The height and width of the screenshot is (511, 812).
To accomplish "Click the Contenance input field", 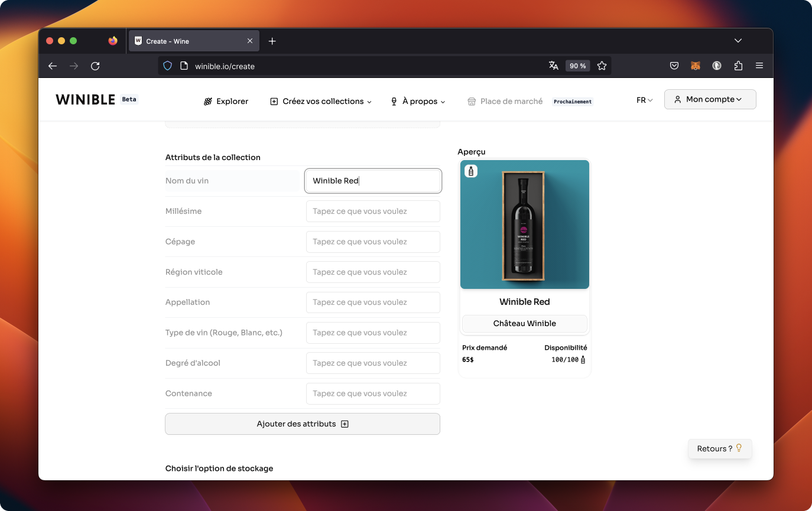I will point(373,393).
